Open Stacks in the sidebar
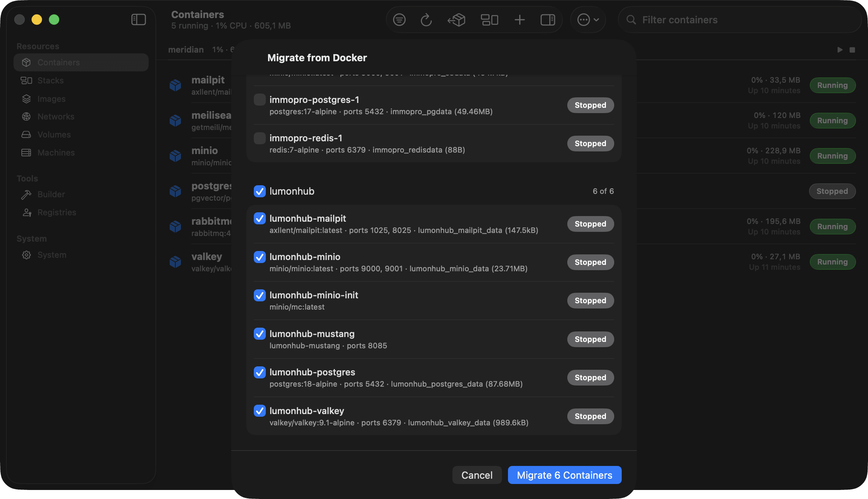This screenshot has width=868, height=499. coord(81,80)
